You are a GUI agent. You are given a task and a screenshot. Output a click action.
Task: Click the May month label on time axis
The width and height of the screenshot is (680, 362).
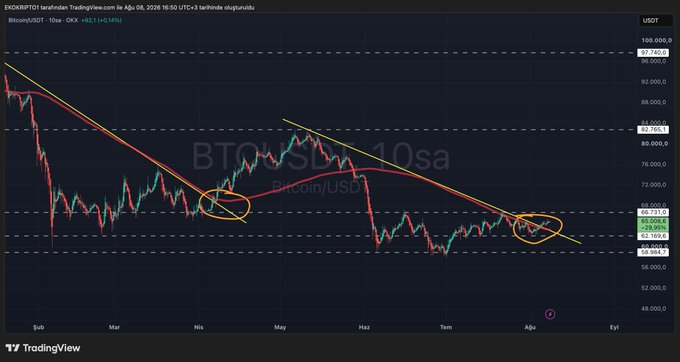pos(281,327)
